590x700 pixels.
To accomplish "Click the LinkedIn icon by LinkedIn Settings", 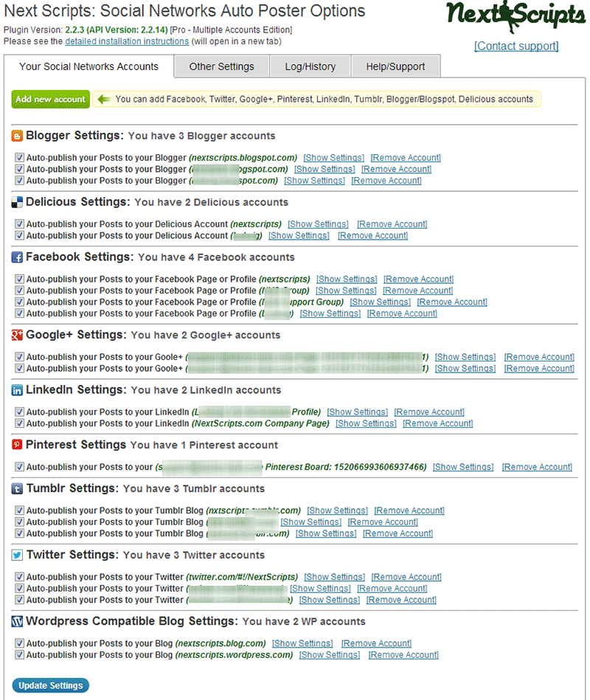I will pos(17,390).
